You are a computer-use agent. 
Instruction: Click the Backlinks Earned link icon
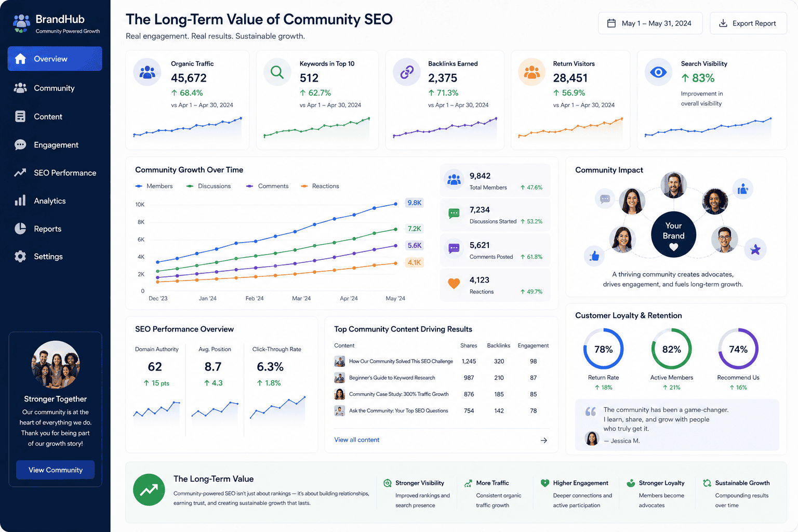pos(407,72)
